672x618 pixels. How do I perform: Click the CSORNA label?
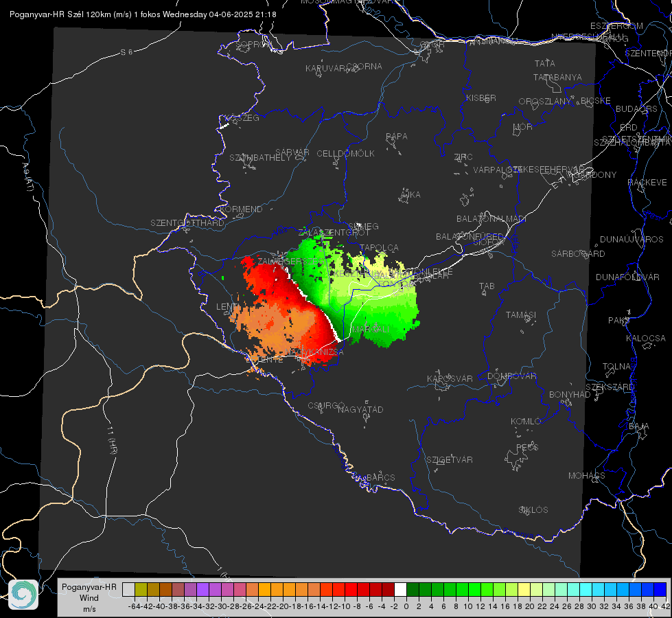pos(364,67)
